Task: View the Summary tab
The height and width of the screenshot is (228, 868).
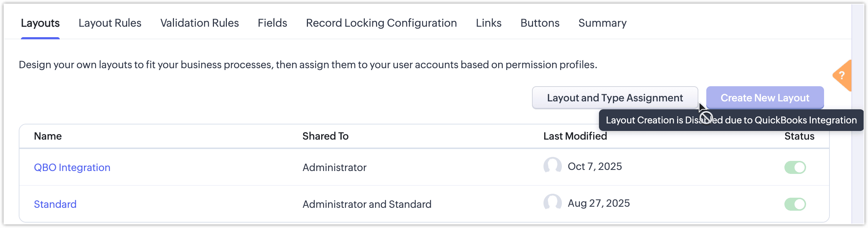Action: (x=602, y=23)
